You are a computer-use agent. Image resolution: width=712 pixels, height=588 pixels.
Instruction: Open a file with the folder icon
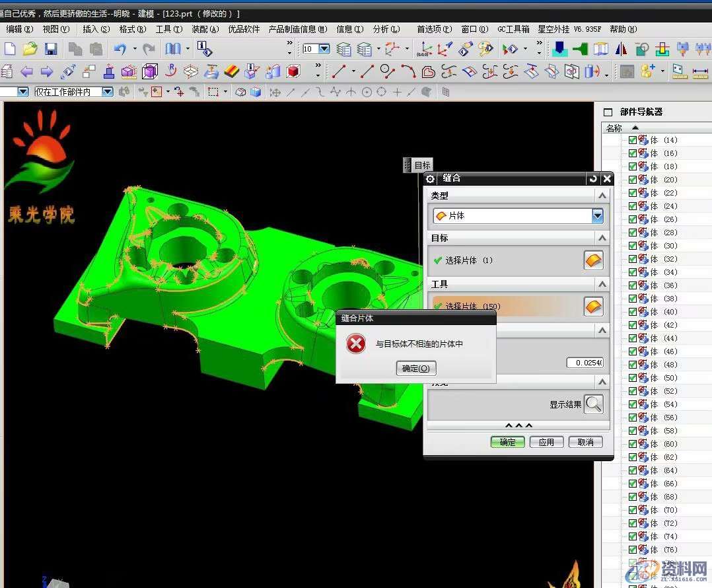point(30,49)
